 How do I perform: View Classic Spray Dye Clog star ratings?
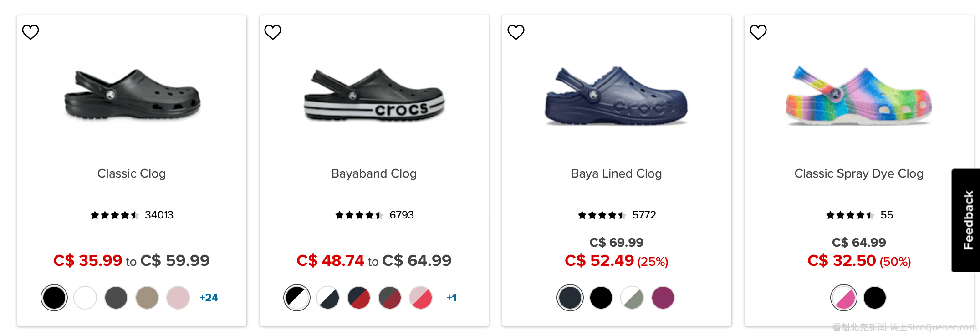tap(850, 215)
